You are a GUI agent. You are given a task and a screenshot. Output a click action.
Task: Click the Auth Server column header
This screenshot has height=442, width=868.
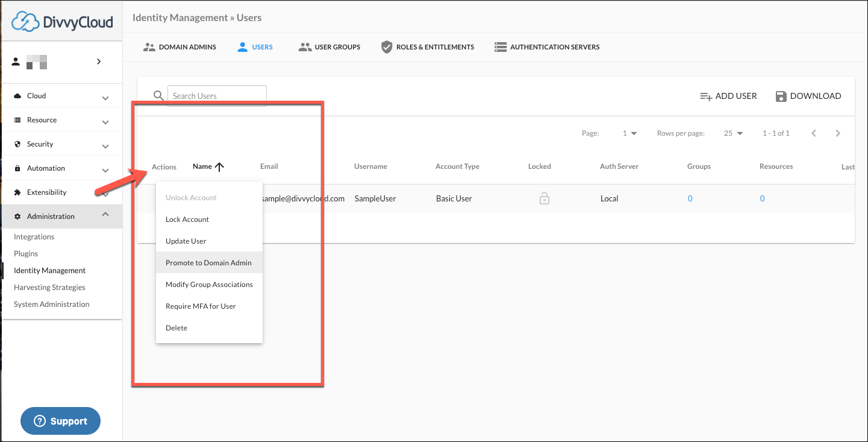619,166
